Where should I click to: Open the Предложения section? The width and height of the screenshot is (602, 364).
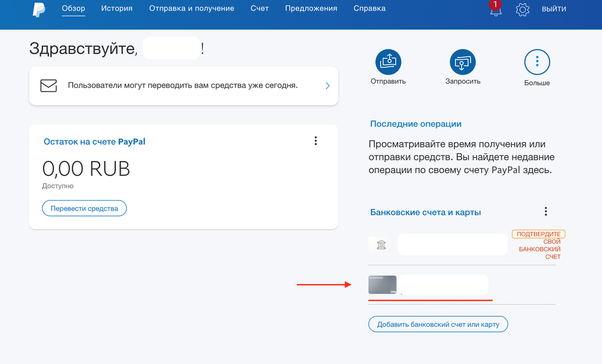[311, 8]
